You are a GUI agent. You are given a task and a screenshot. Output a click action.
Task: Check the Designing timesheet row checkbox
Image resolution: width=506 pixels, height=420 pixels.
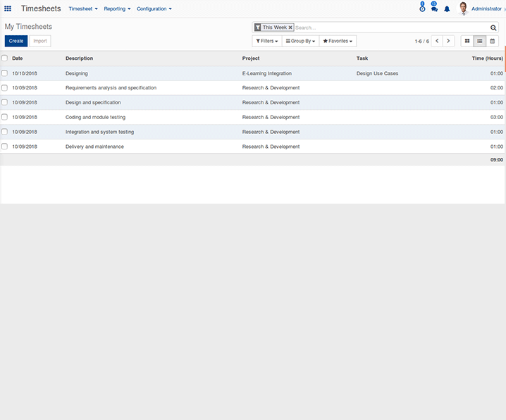pyautogui.click(x=4, y=73)
